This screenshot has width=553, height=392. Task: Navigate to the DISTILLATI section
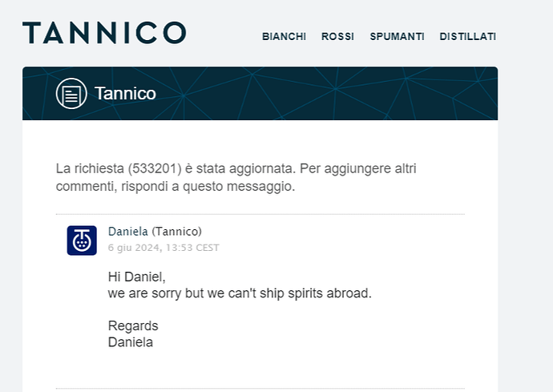click(x=468, y=37)
